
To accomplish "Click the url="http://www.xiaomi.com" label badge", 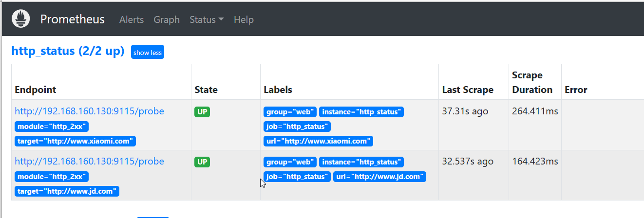I will click(x=318, y=141).
